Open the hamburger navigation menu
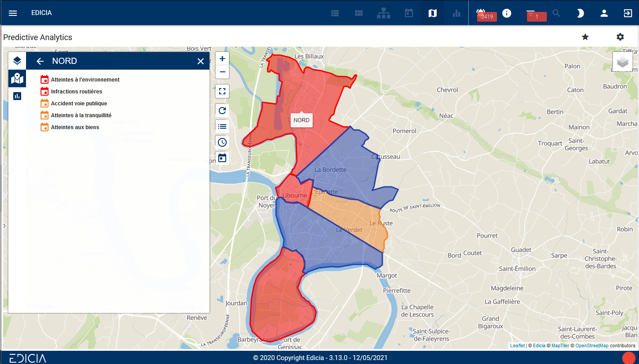 (x=13, y=13)
